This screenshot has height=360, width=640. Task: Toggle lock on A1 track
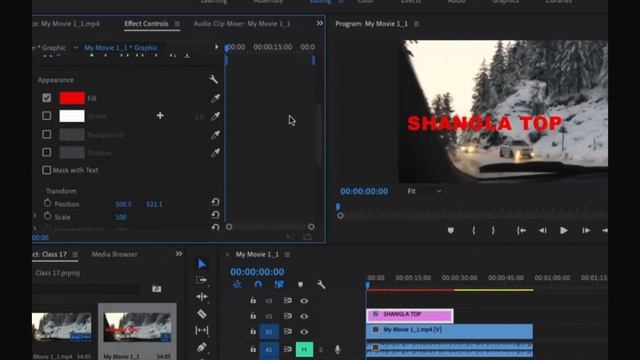(253, 349)
